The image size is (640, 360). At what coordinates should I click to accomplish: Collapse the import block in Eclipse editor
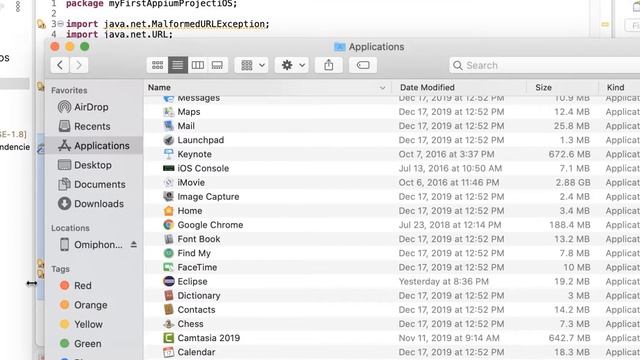click(x=60, y=24)
